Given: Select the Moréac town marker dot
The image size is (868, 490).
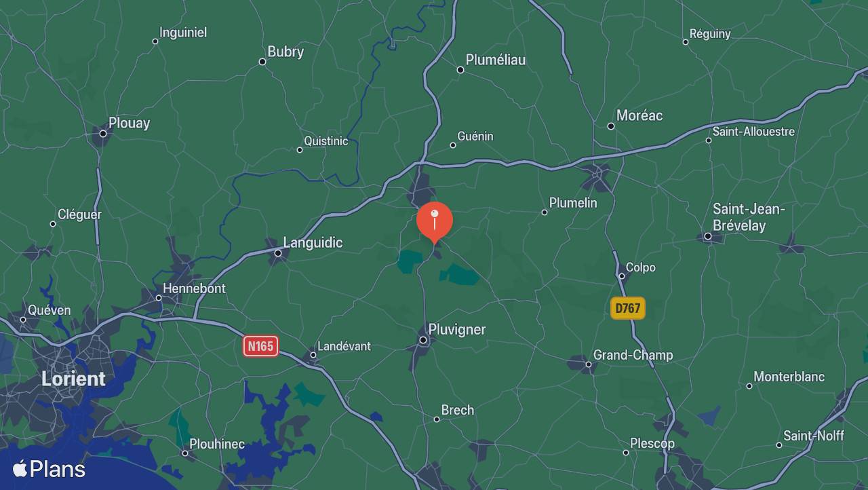Looking at the screenshot, I should [x=611, y=126].
